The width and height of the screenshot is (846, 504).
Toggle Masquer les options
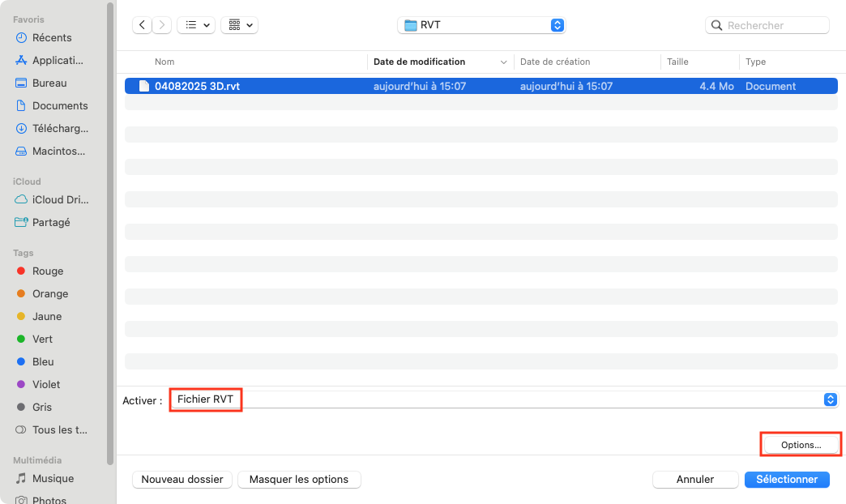click(298, 479)
